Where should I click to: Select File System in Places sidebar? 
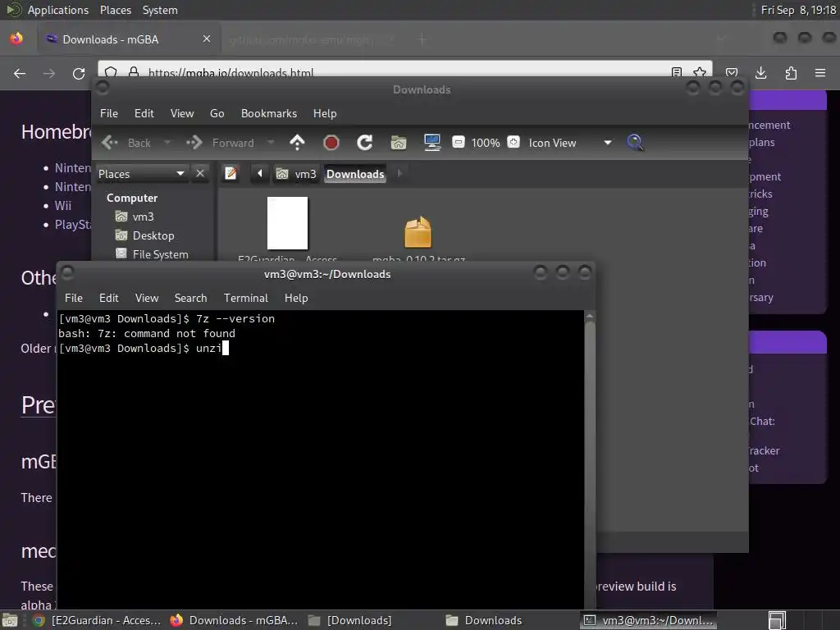(160, 254)
